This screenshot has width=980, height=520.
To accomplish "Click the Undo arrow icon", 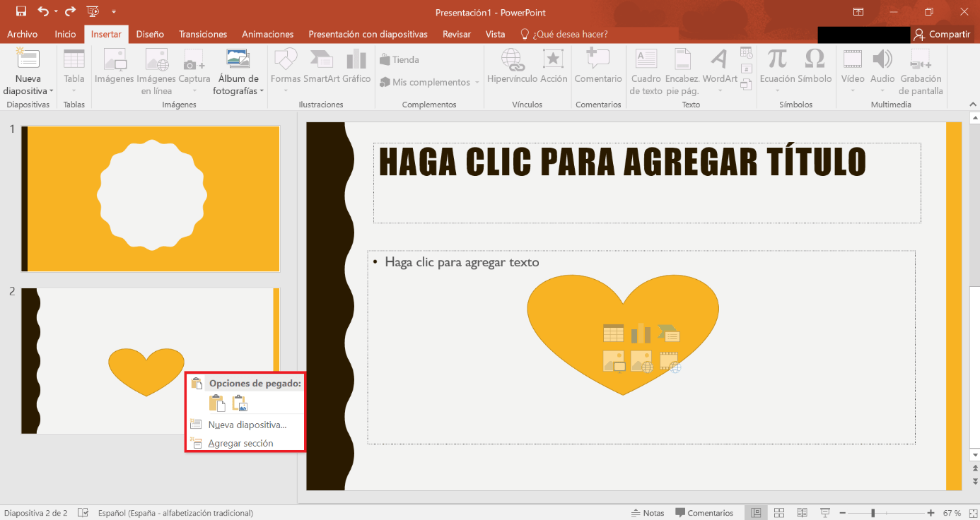I will tap(44, 11).
